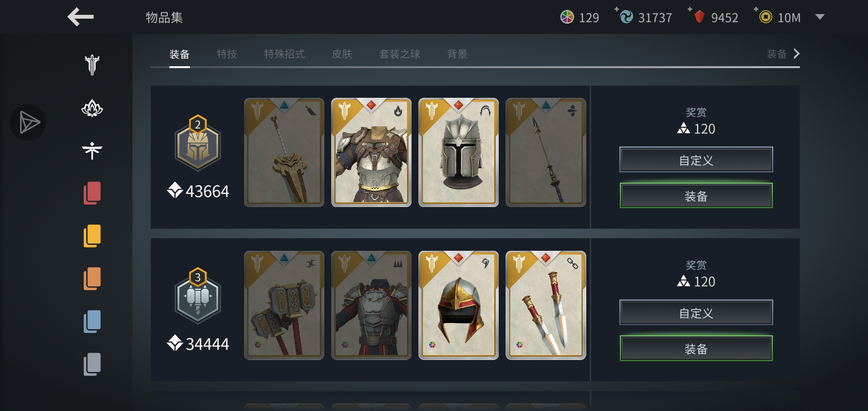Go back using the arrow icon
Viewport: 868px width, 411px height.
click(x=80, y=17)
